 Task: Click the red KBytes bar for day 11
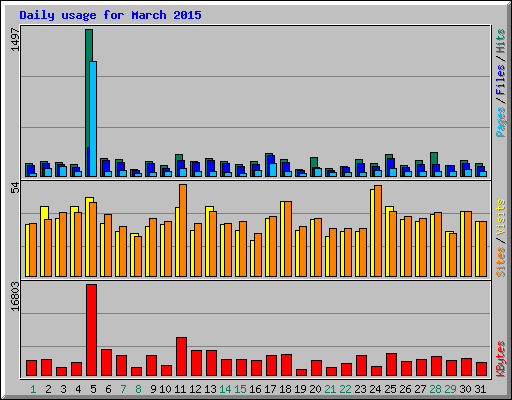181,357
